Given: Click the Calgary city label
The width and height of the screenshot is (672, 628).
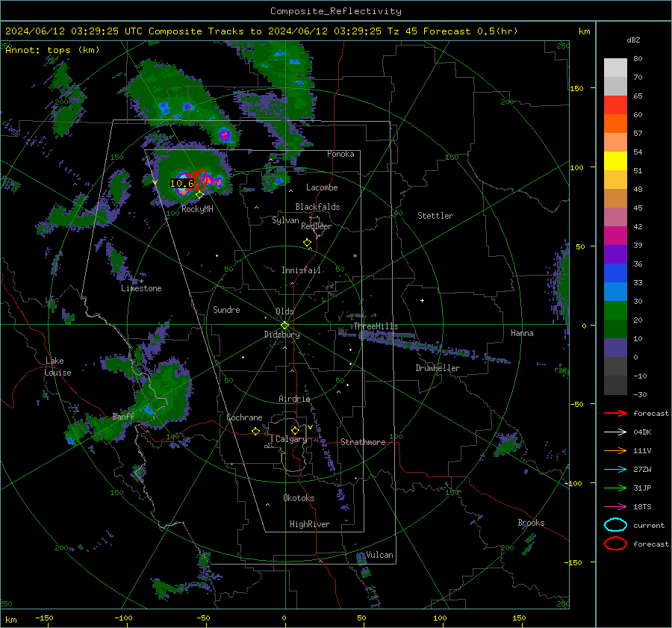Looking at the screenshot, I should [x=291, y=439].
